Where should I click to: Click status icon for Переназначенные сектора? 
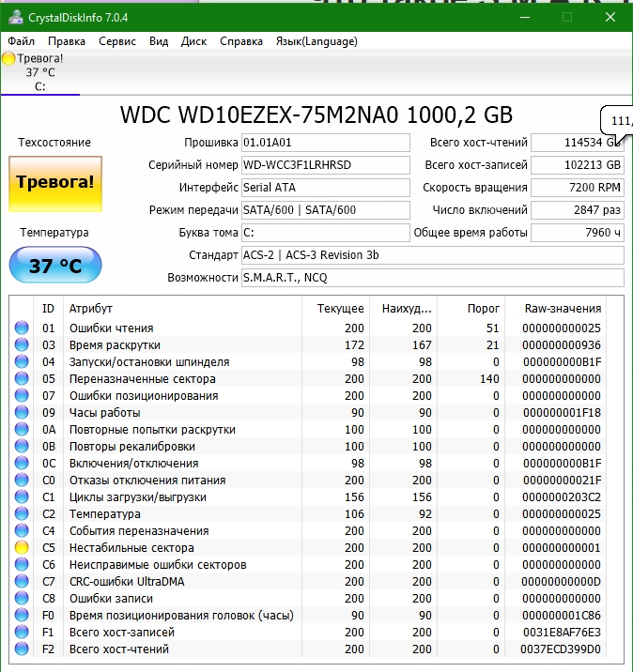point(22,378)
